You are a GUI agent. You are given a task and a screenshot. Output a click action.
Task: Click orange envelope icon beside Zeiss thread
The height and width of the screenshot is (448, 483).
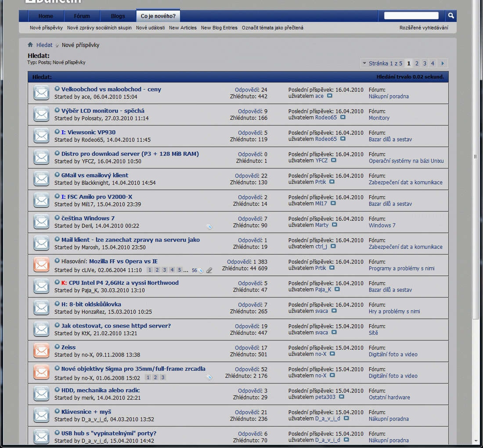pyautogui.click(x=42, y=351)
